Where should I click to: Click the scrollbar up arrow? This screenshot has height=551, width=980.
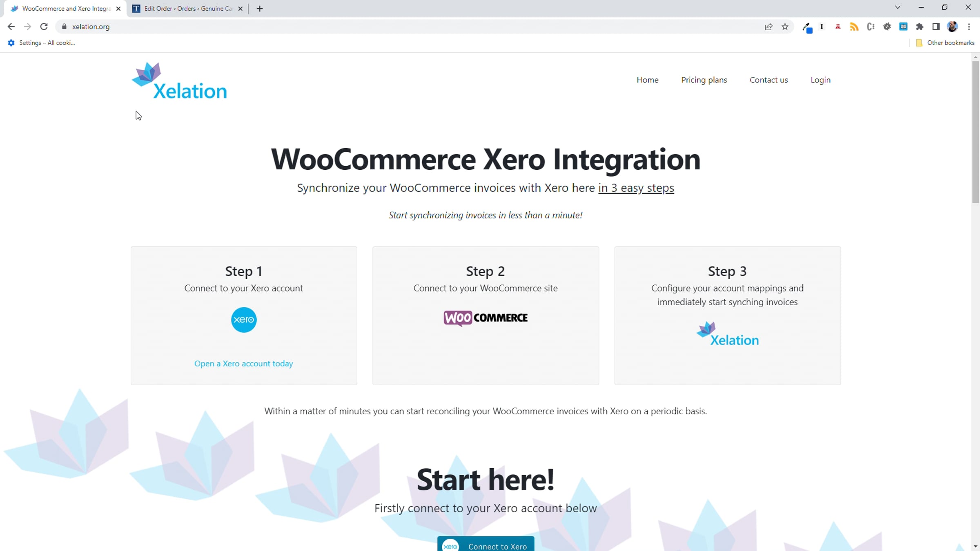(976, 57)
